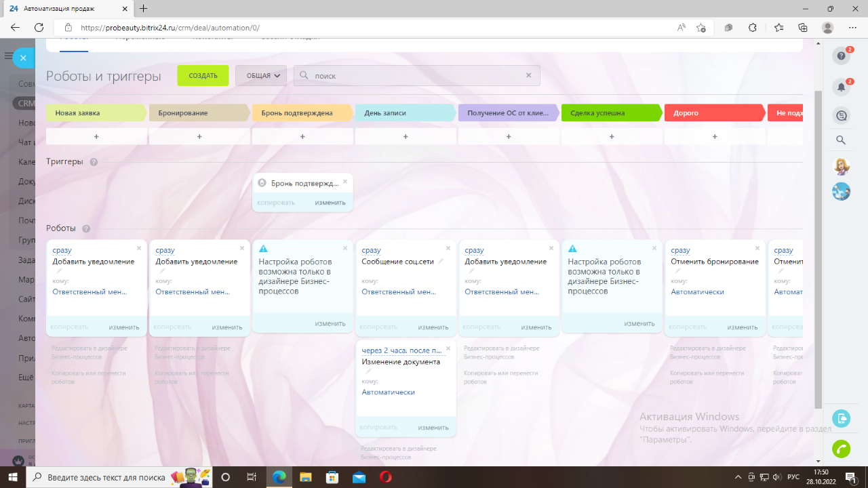Add robot under Бронирование stage plus
This screenshot has width=868, height=488.
pos(199,136)
